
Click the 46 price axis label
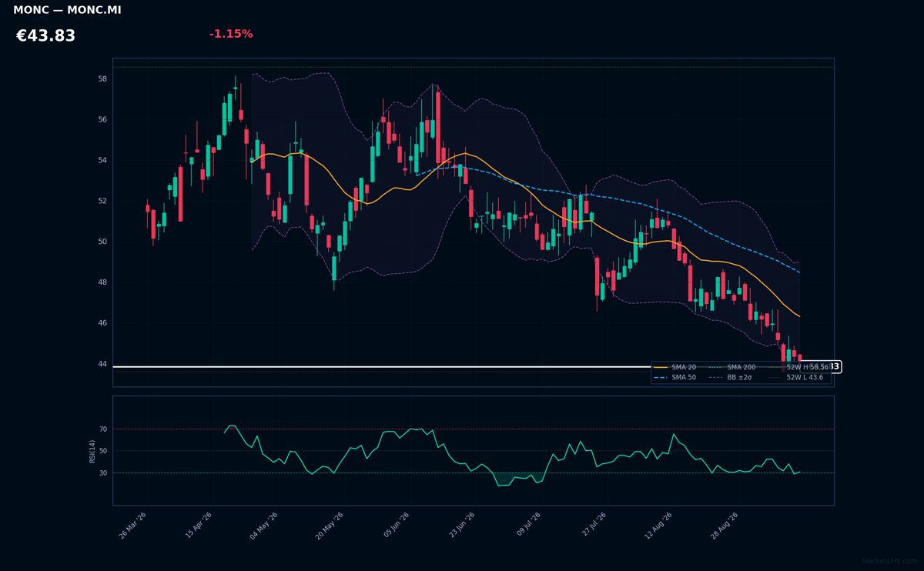coord(102,323)
